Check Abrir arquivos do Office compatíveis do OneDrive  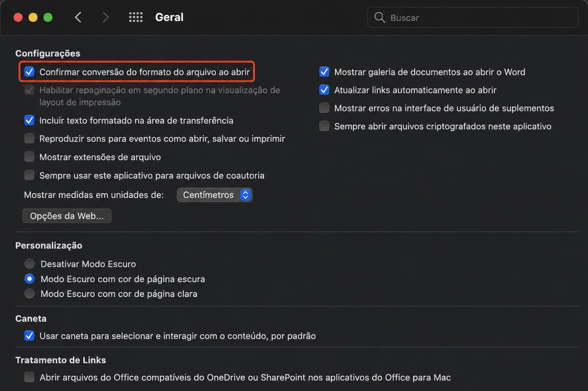[29, 377]
